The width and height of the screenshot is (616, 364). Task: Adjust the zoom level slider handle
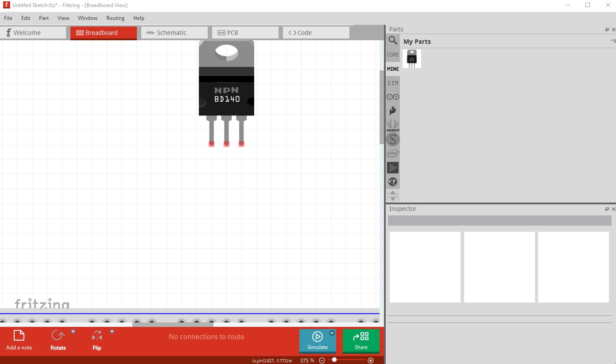[334, 360]
